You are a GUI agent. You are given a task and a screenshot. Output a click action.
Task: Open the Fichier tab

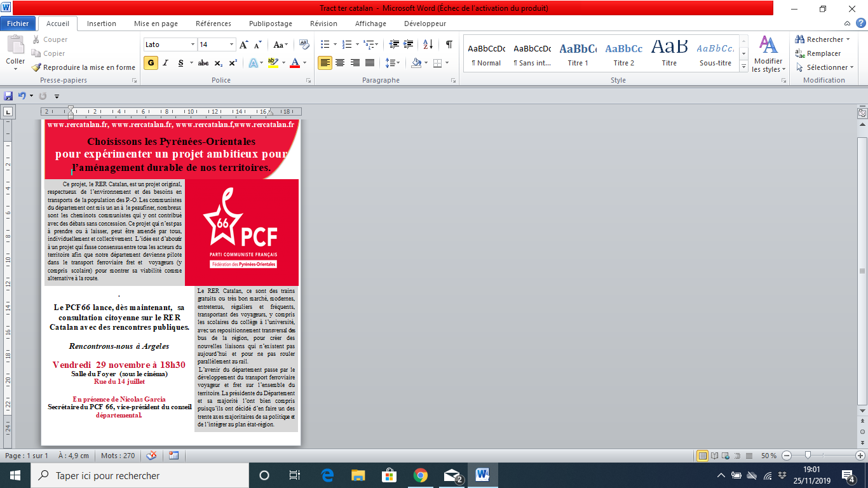(x=18, y=24)
